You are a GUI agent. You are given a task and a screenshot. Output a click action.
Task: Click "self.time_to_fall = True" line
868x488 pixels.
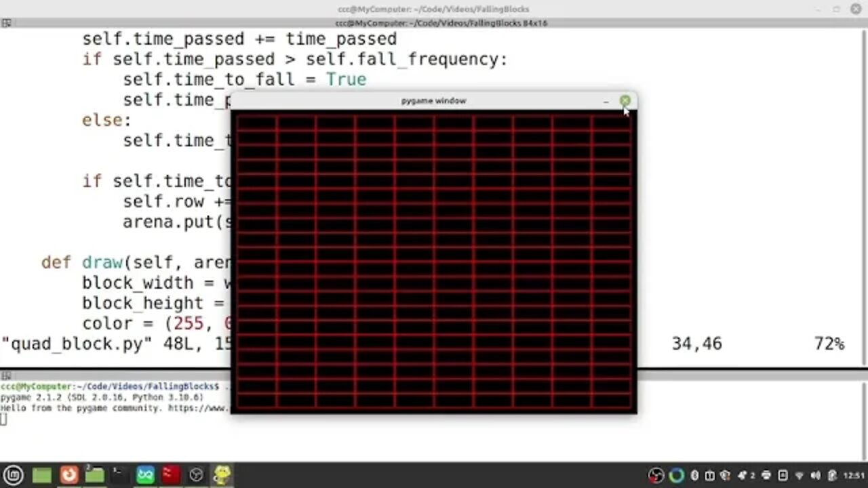(x=244, y=79)
